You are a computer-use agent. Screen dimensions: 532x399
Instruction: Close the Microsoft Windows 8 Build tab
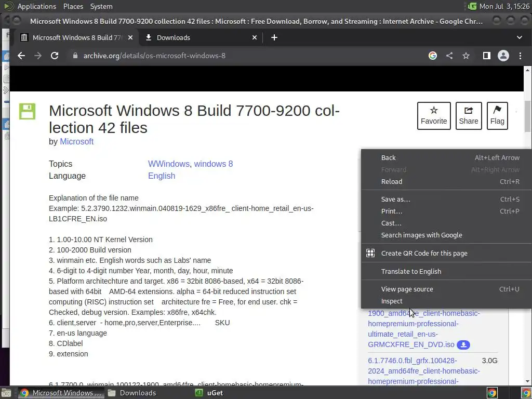[130, 37]
